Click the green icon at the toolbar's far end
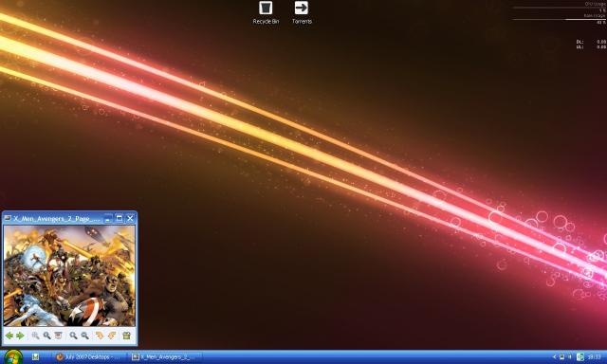This screenshot has width=607, height=364. 126,336
